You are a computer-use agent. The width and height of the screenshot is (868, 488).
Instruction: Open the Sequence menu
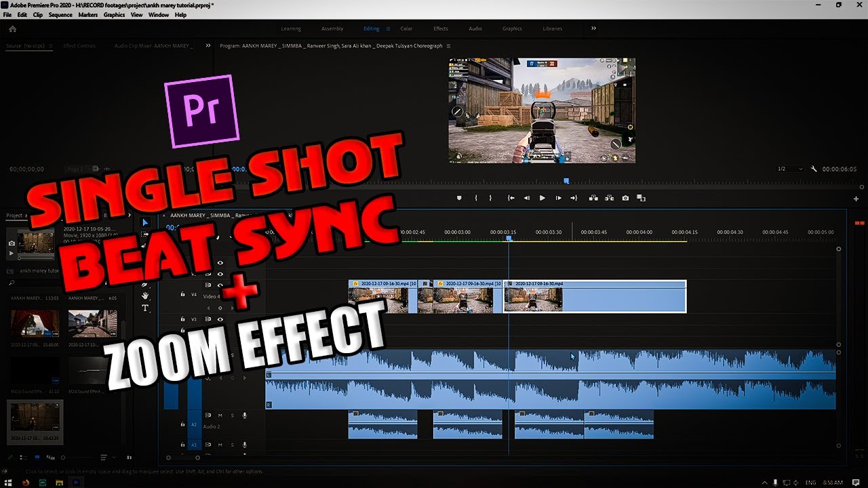[x=60, y=14]
